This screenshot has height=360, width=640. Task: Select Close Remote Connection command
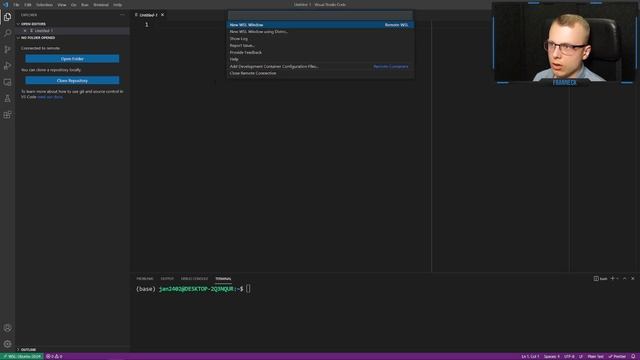click(320, 73)
